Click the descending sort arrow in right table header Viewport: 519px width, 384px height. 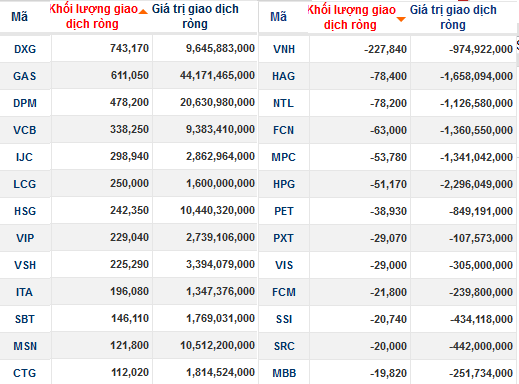[401, 20]
